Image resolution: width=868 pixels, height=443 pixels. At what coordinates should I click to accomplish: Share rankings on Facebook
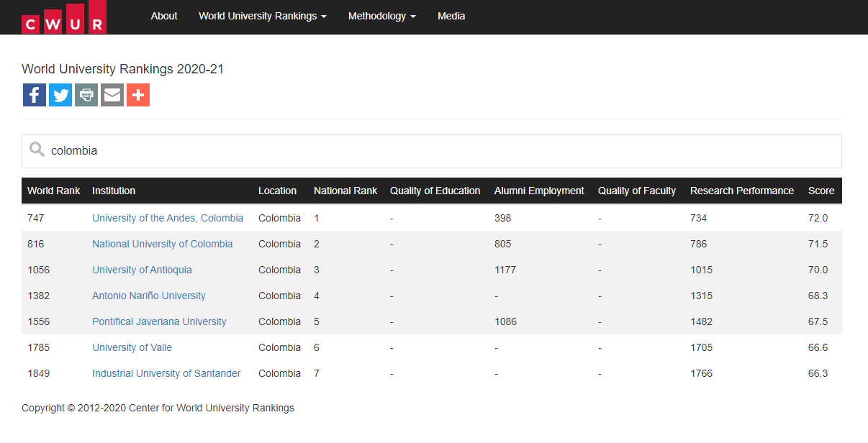(x=35, y=95)
